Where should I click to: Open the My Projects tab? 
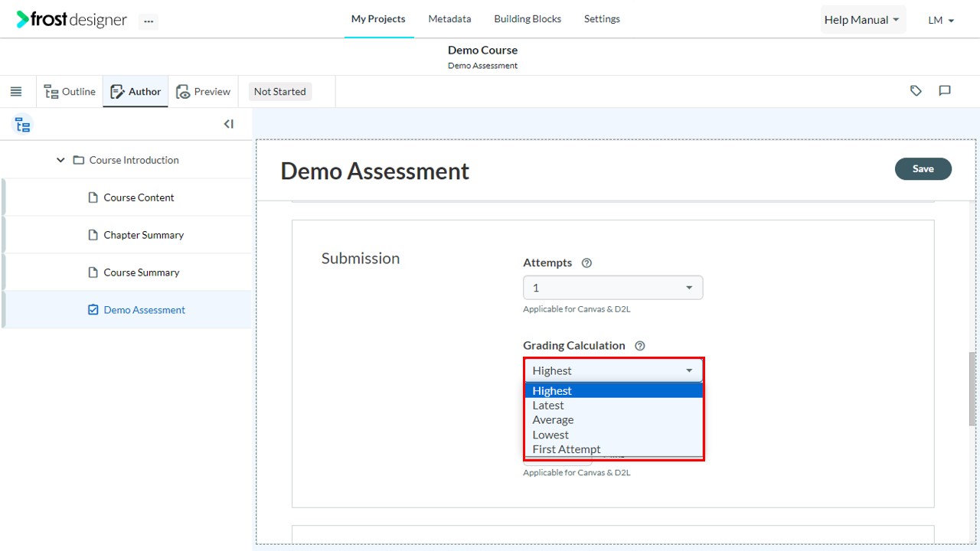(378, 19)
